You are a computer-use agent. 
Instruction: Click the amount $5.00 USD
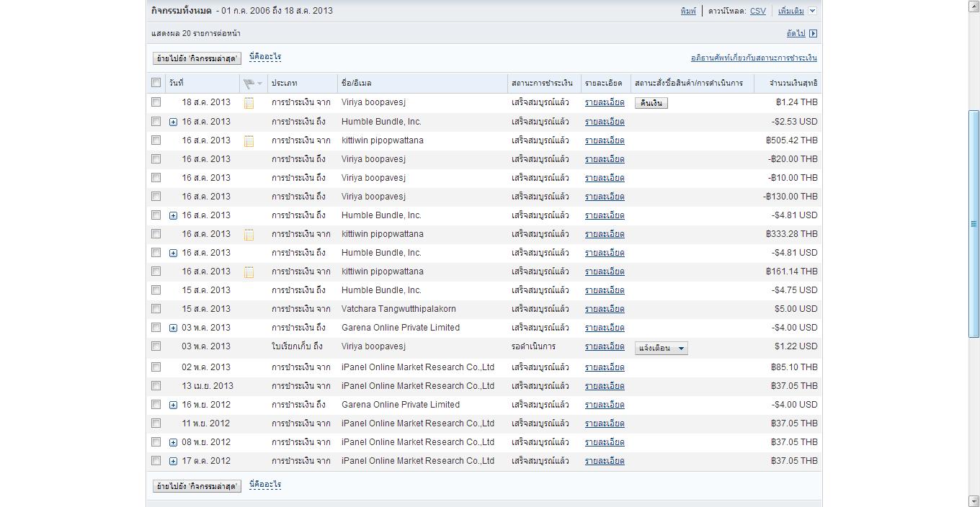796,309
